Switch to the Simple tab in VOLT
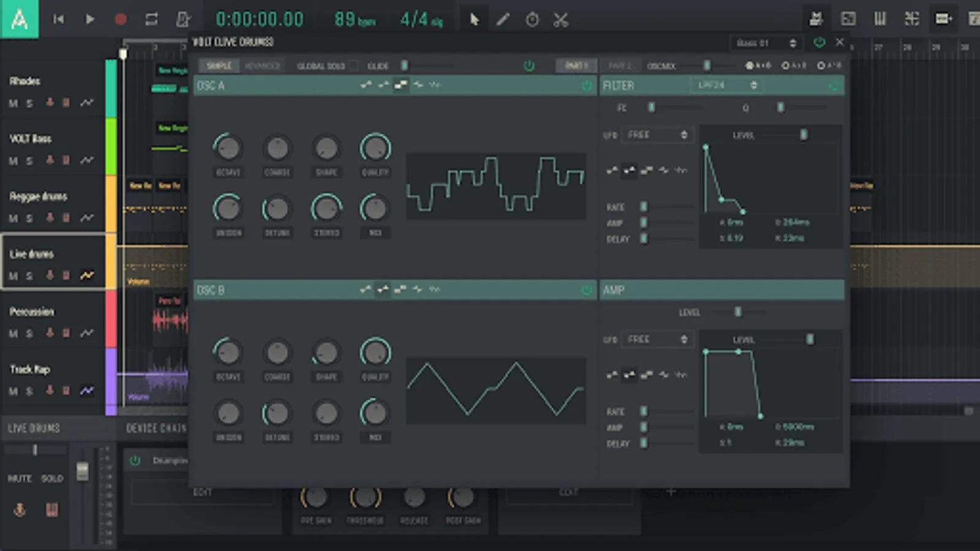 [219, 66]
